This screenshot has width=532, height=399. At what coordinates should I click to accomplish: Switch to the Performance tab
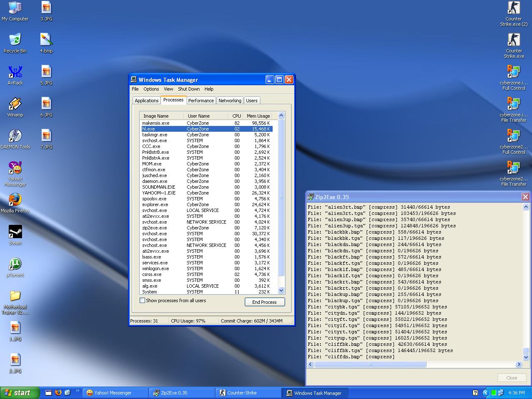201,101
